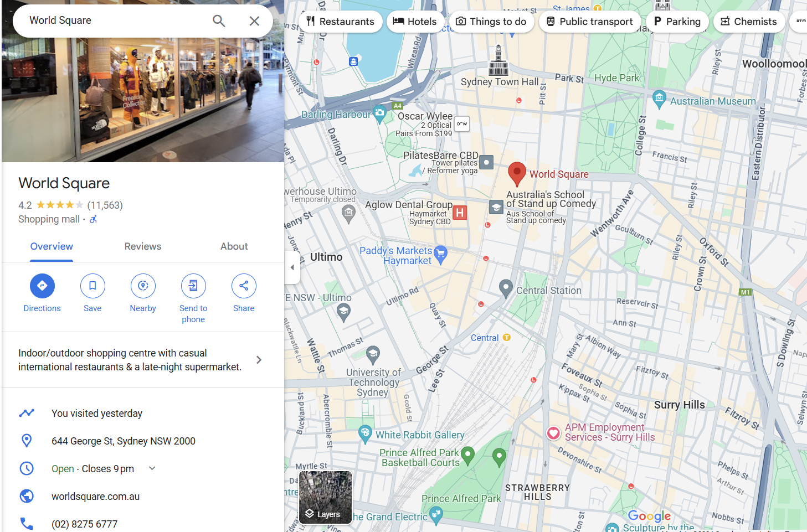The width and height of the screenshot is (807, 532).
Task: Select Australia's School of Stand up Comedy marker
Action: (496, 207)
